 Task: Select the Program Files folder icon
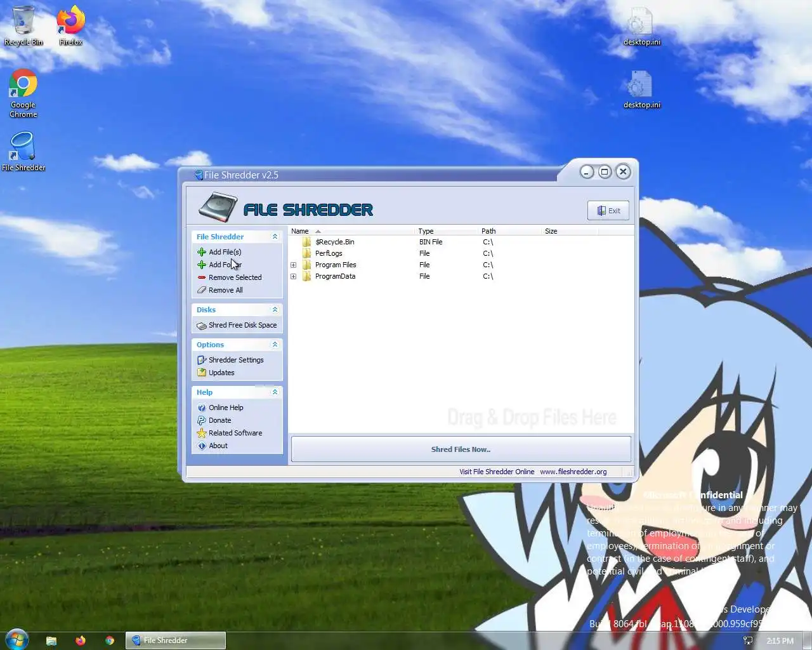[306, 265]
